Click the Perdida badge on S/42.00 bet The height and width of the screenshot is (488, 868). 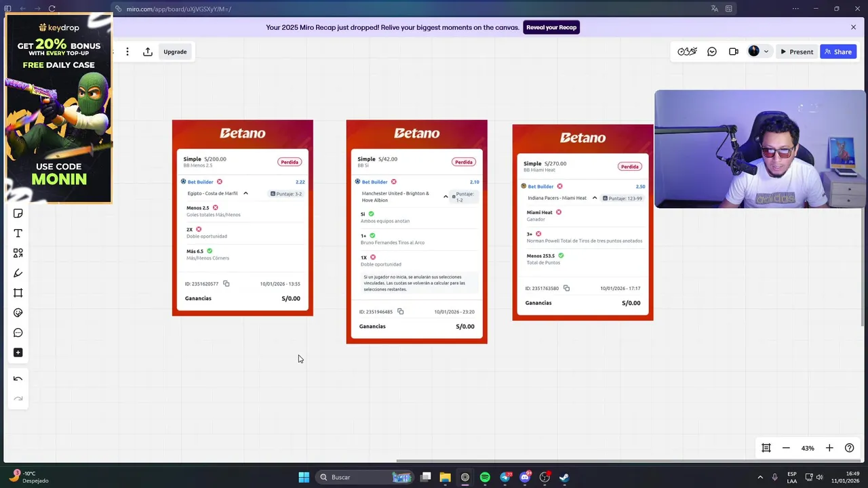pyautogui.click(x=464, y=162)
